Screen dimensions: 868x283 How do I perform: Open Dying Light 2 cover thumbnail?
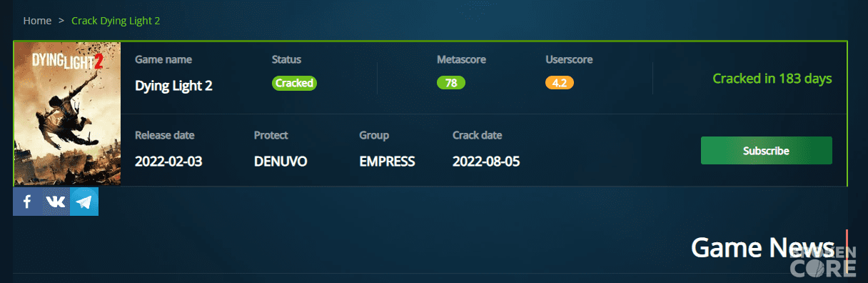[67, 114]
